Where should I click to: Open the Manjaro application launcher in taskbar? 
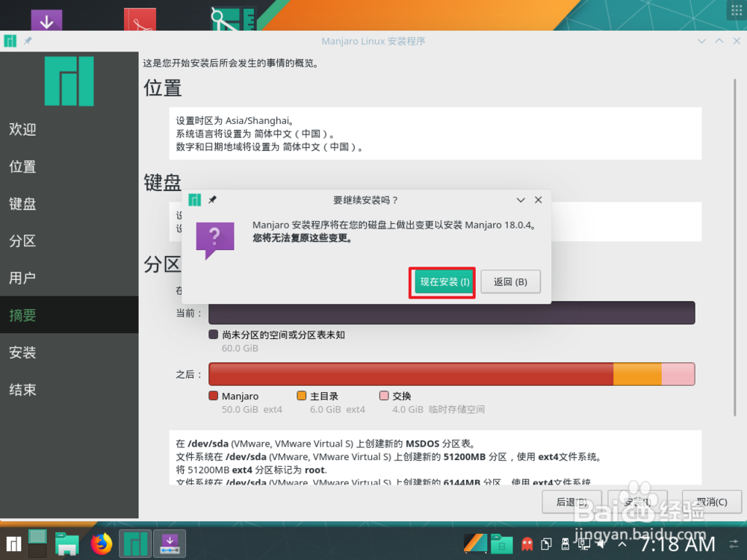click(x=13, y=544)
